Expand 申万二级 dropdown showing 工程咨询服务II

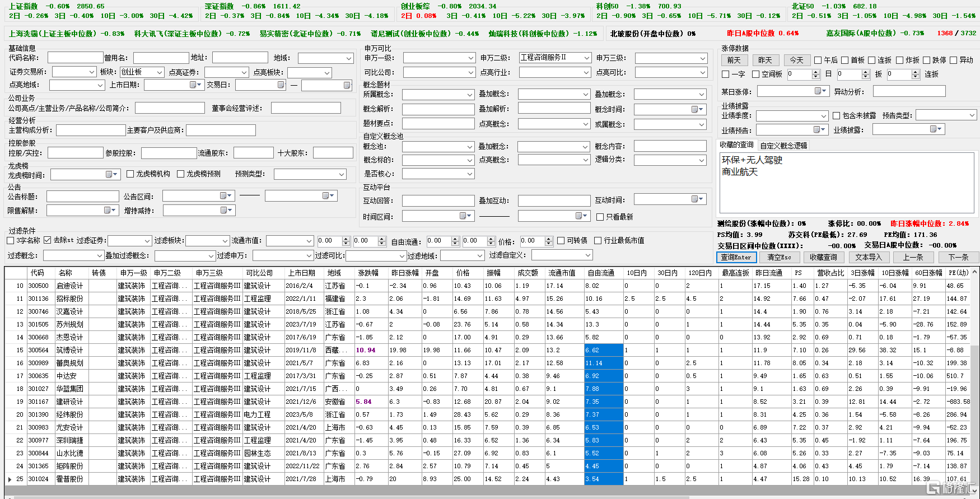click(555, 58)
